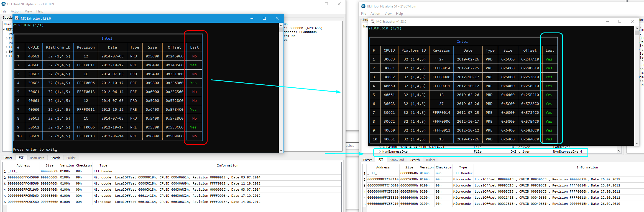Viewport: 644px width, 212px height.
Task: Click the MC Extractor icon in right window title bar
Action: 373,21
